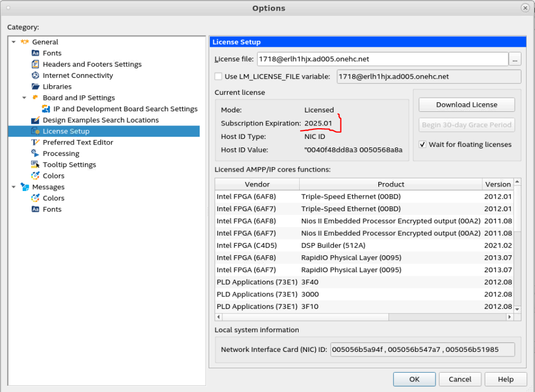
Task: Click the Tooltip Settings icon
Action: 36,165
